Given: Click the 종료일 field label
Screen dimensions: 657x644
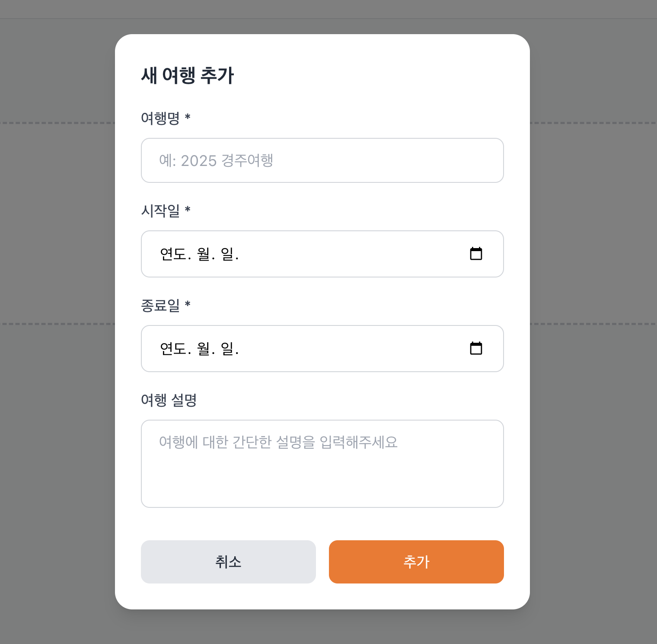Looking at the screenshot, I should [160, 305].
